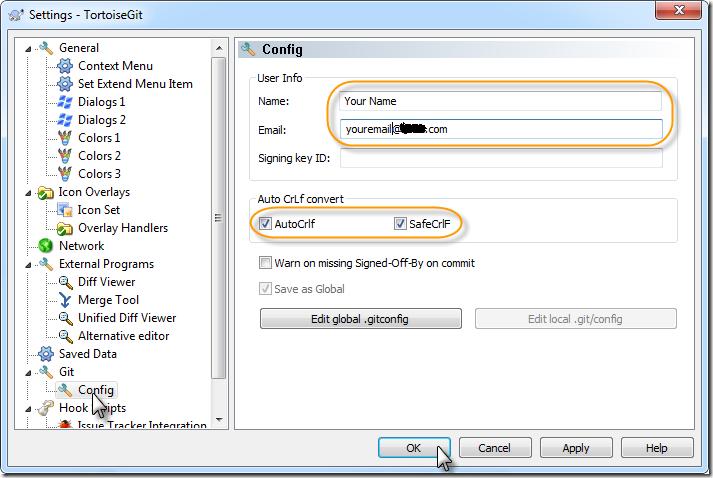713x478 pixels.
Task: Open the Colors 2 settings page
Action: [x=99, y=156]
